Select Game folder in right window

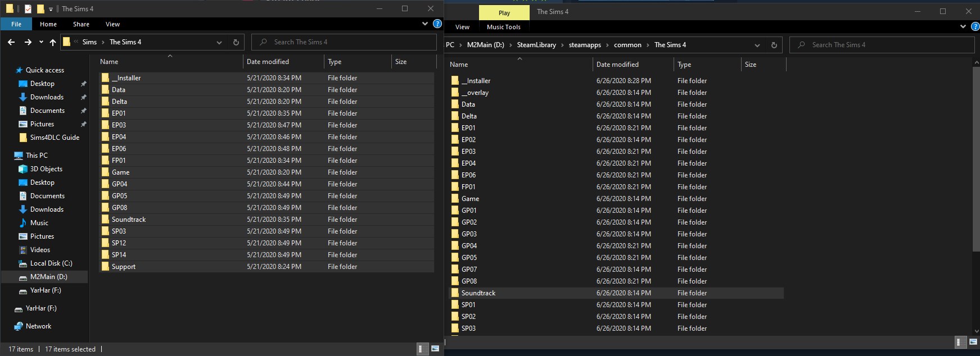tap(616, 199)
